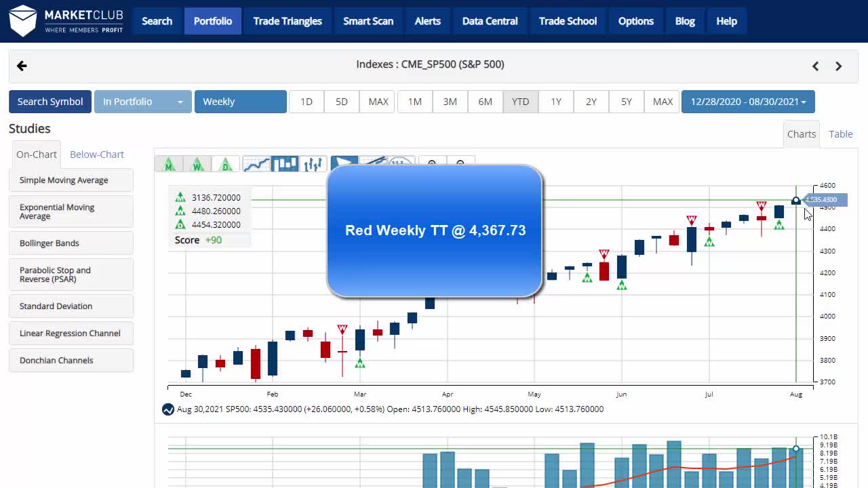Image resolution: width=868 pixels, height=488 pixels.
Task: Open Blog in top navigation
Action: [685, 21]
